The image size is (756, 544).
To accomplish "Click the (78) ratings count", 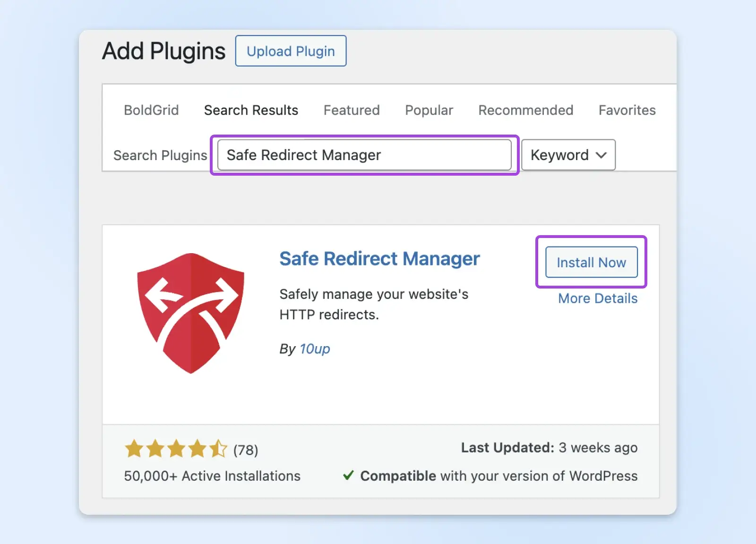I will pyautogui.click(x=246, y=450).
